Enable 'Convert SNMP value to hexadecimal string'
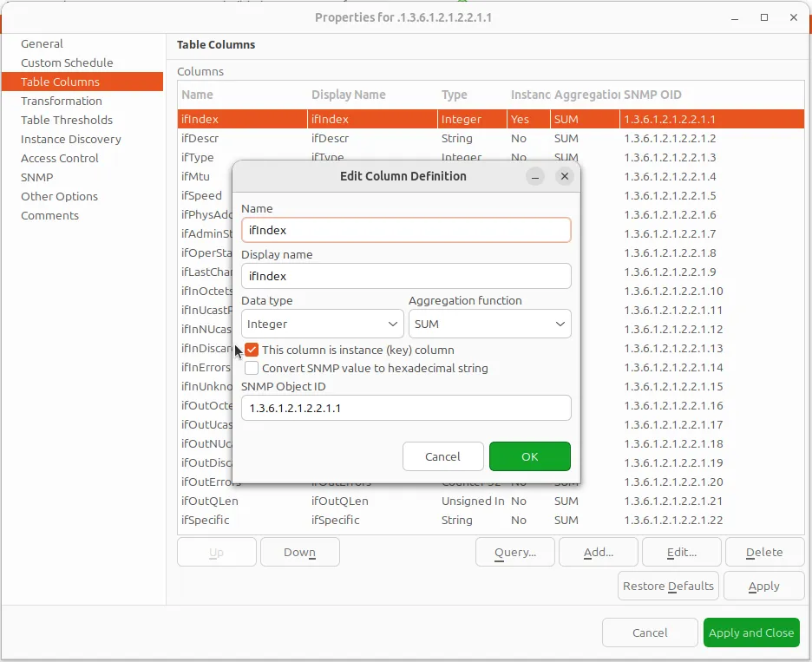This screenshot has width=812, height=662. point(251,368)
